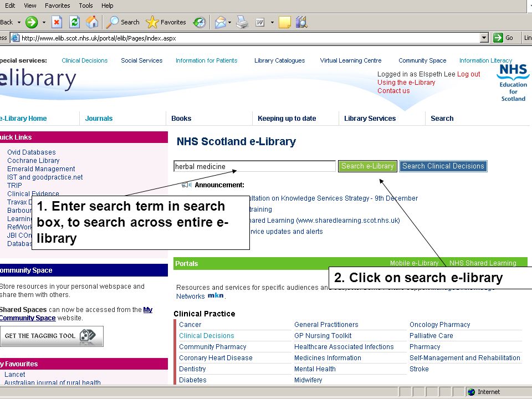Click the Log out link

(468, 74)
